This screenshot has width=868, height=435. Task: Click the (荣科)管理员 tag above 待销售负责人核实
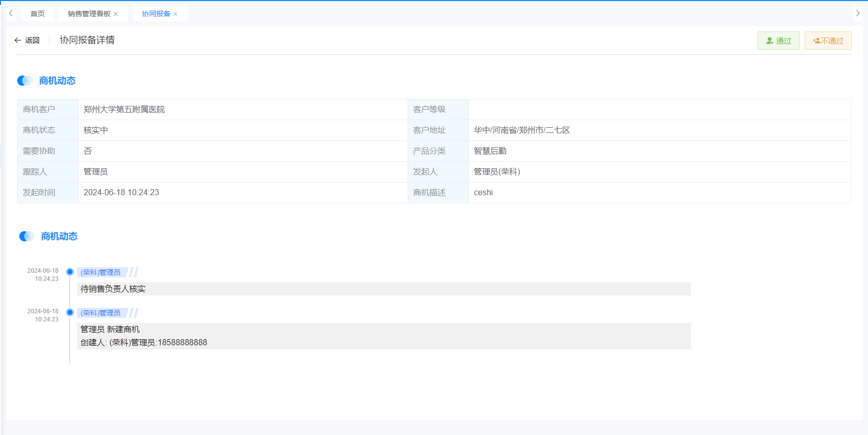[x=101, y=272]
